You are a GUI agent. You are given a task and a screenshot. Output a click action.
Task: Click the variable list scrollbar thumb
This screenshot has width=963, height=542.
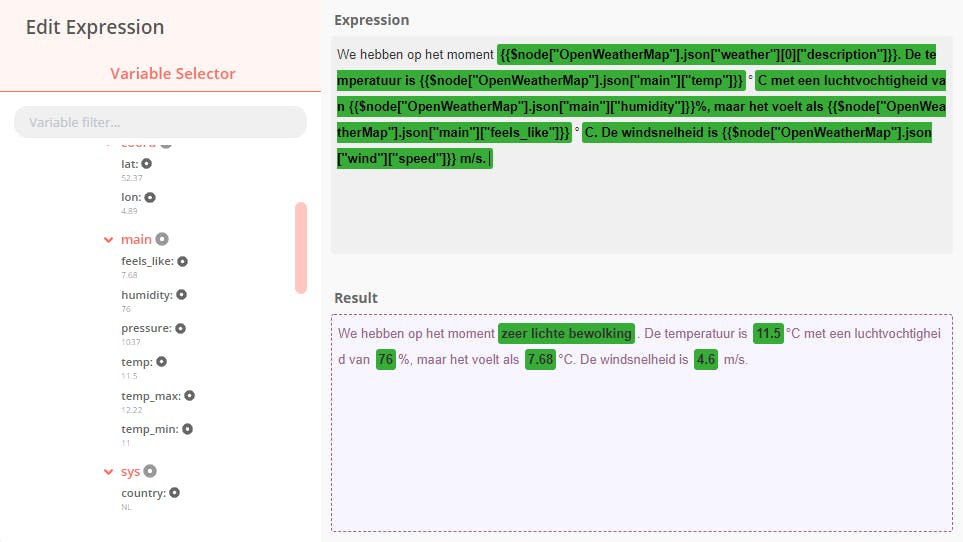pyautogui.click(x=301, y=248)
